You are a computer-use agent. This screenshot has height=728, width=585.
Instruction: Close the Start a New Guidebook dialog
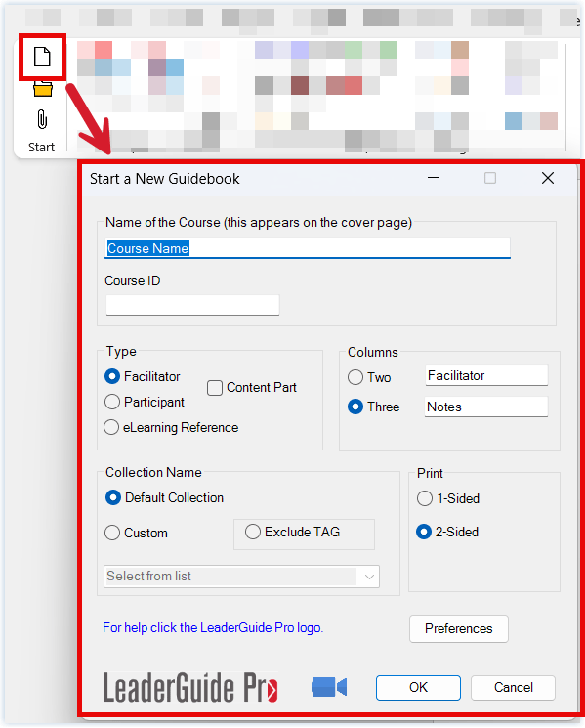[548, 178]
